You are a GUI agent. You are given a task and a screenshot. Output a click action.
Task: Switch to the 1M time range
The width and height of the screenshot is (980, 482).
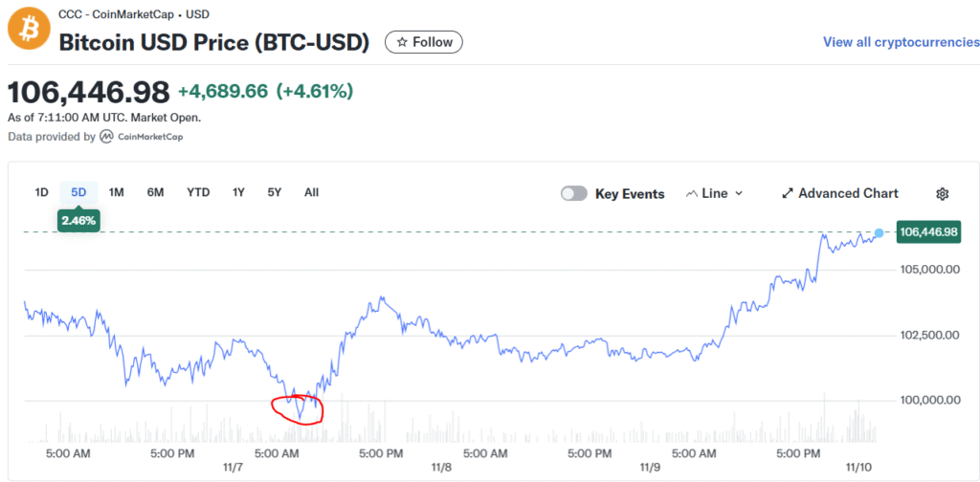pyautogui.click(x=117, y=192)
